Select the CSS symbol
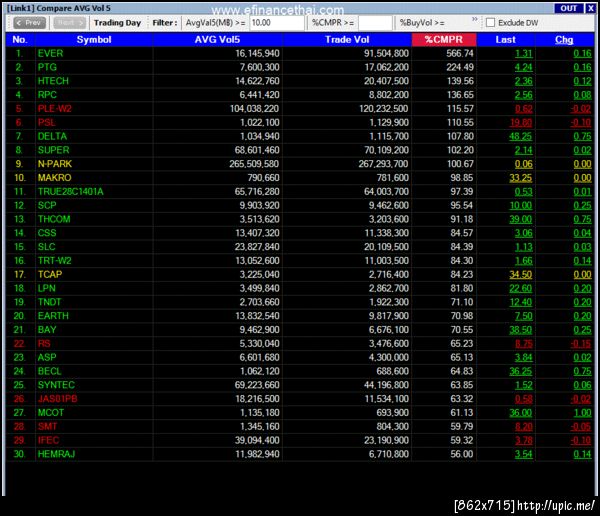The width and height of the screenshot is (600, 516). [47, 233]
